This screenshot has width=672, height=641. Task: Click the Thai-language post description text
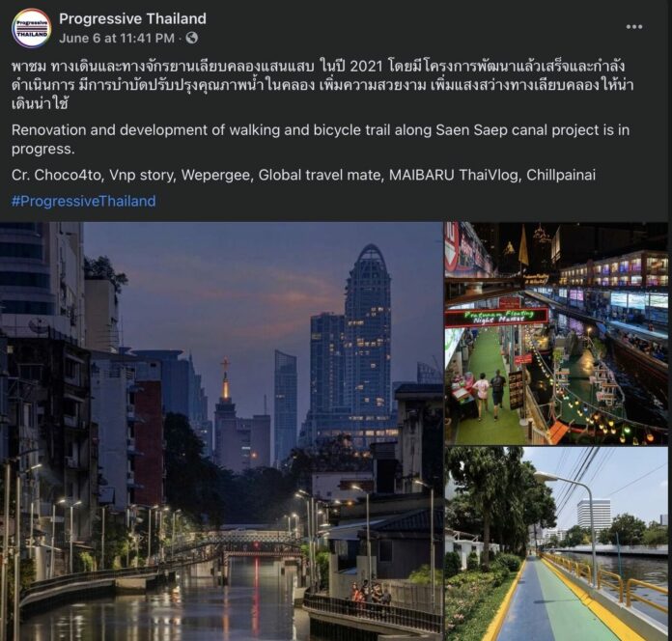pyautogui.click(x=322, y=85)
